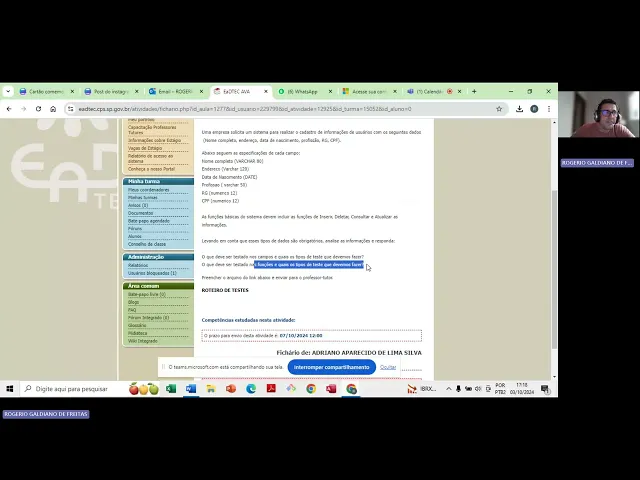Open Wiki Integrado link
The height and width of the screenshot is (480, 640).
142,341
